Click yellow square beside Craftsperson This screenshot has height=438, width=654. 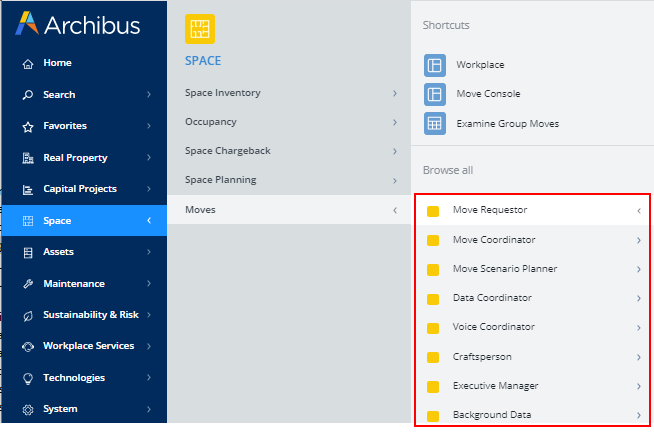(433, 357)
